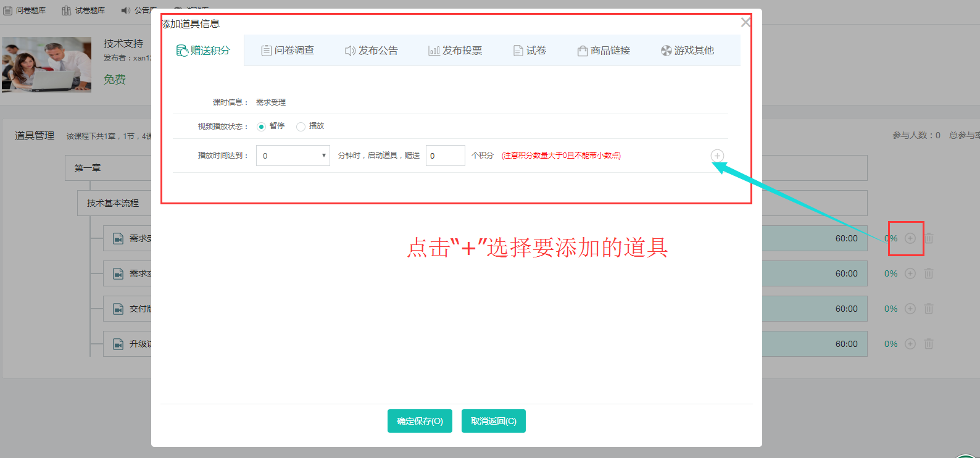Click the 技术支持 course thumbnail image
The width and height of the screenshot is (980, 458).
(x=47, y=65)
